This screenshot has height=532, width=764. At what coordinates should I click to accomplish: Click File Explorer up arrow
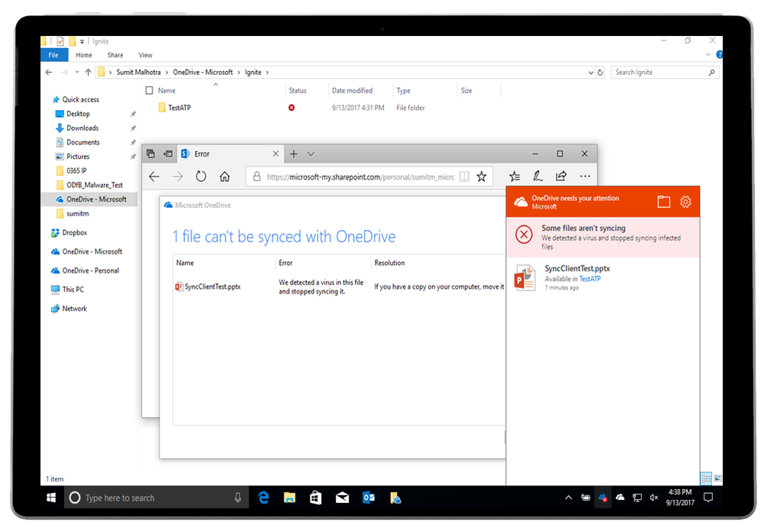click(x=88, y=72)
